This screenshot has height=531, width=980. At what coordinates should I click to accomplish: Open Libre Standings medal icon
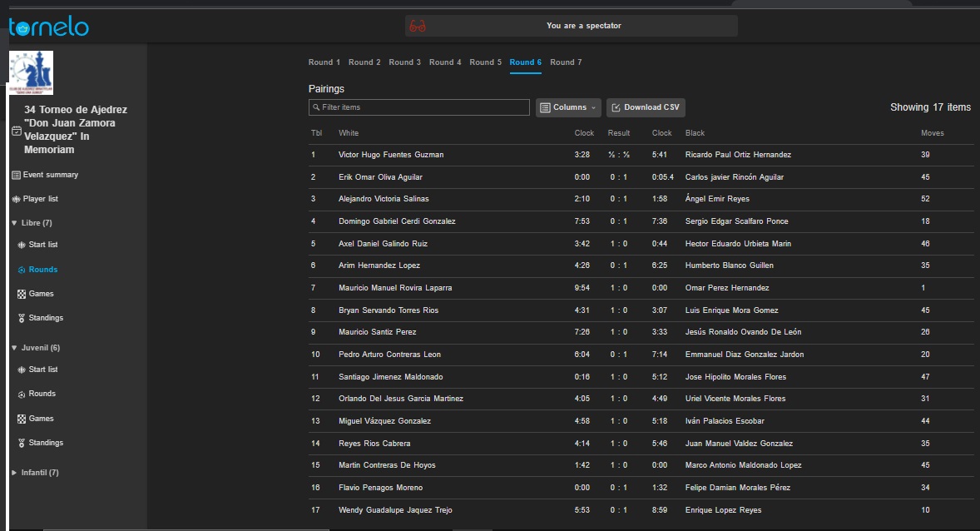(22, 318)
